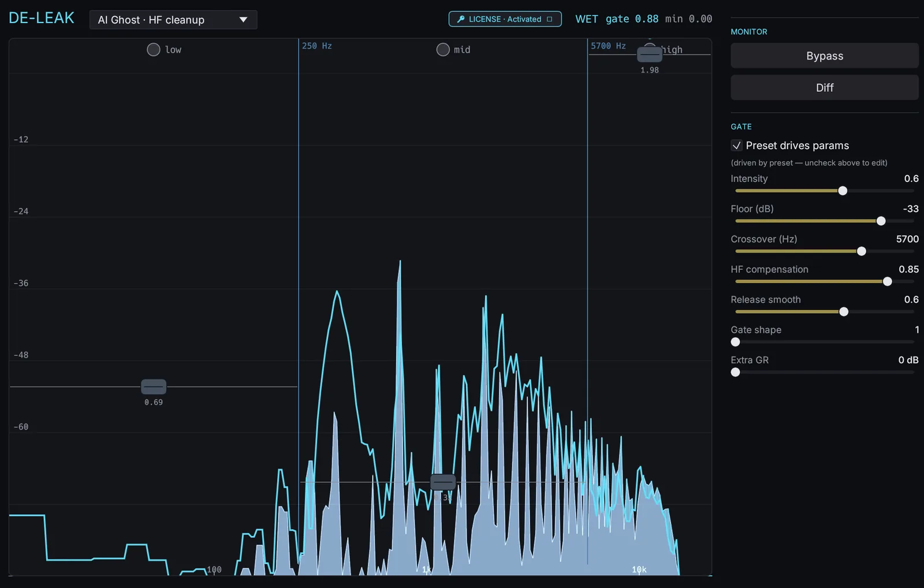Screen dimensions: 924x588
Task: Click the Release smooth value 0.6
Action: coord(911,299)
